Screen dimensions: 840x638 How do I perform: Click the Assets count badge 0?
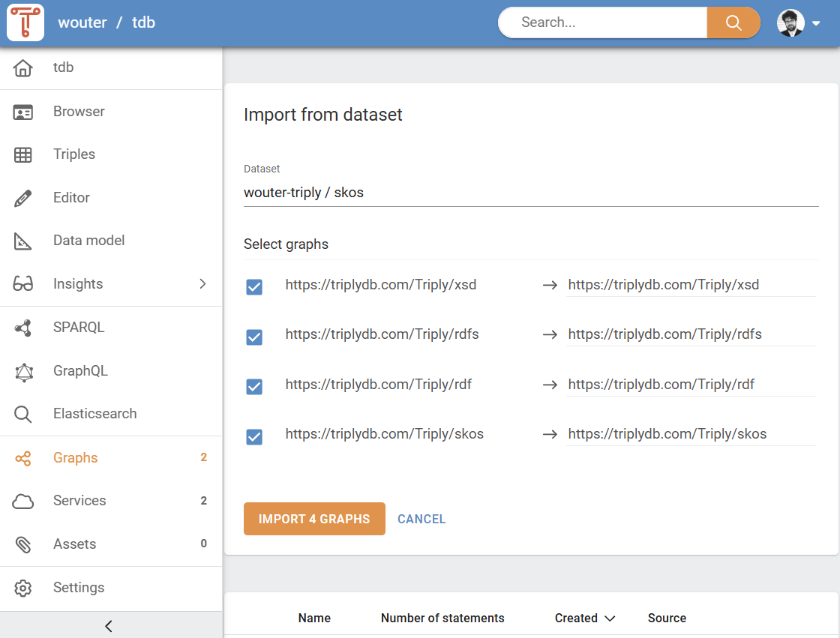203,544
